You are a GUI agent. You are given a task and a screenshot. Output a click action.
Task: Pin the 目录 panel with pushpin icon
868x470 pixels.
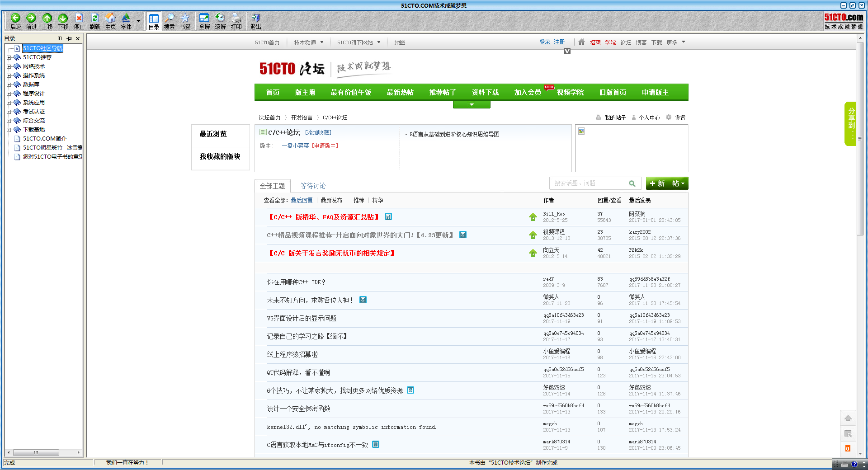coord(69,38)
